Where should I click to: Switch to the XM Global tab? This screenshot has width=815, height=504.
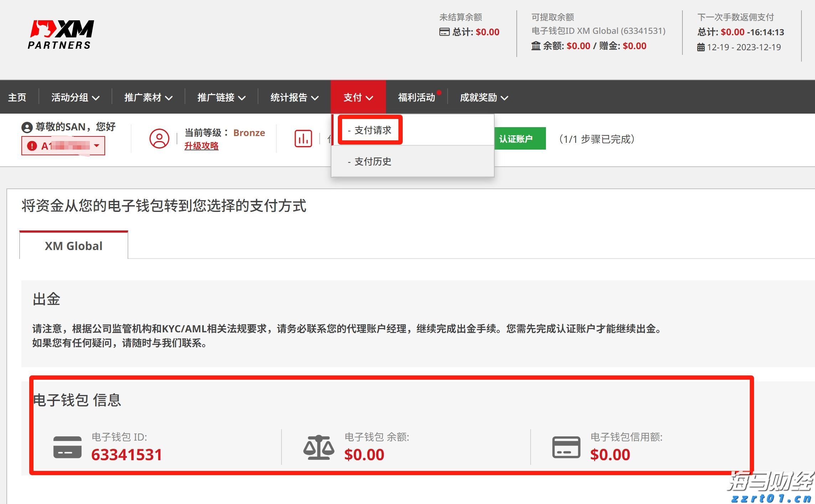click(73, 245)
